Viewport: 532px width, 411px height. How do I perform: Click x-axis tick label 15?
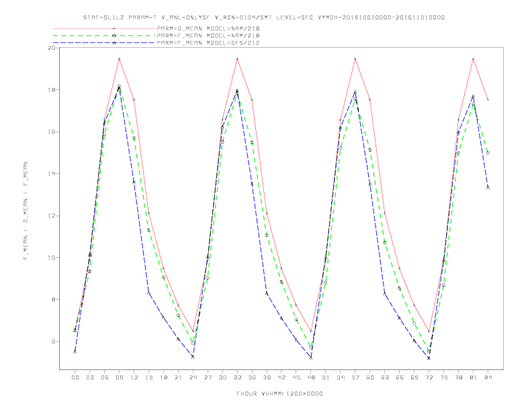click(x=148, y=377)
